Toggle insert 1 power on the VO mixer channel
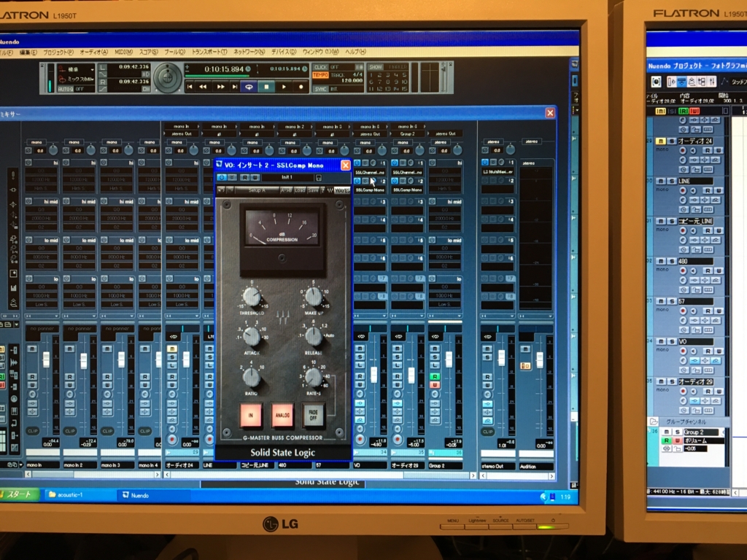 tap(357, 163)
